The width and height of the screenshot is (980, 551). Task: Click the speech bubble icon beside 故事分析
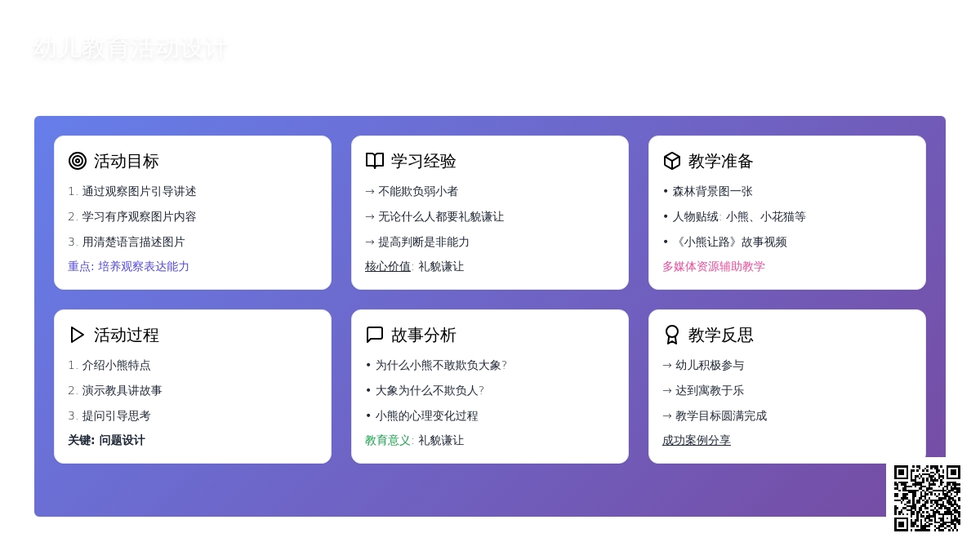click(375, 335)
